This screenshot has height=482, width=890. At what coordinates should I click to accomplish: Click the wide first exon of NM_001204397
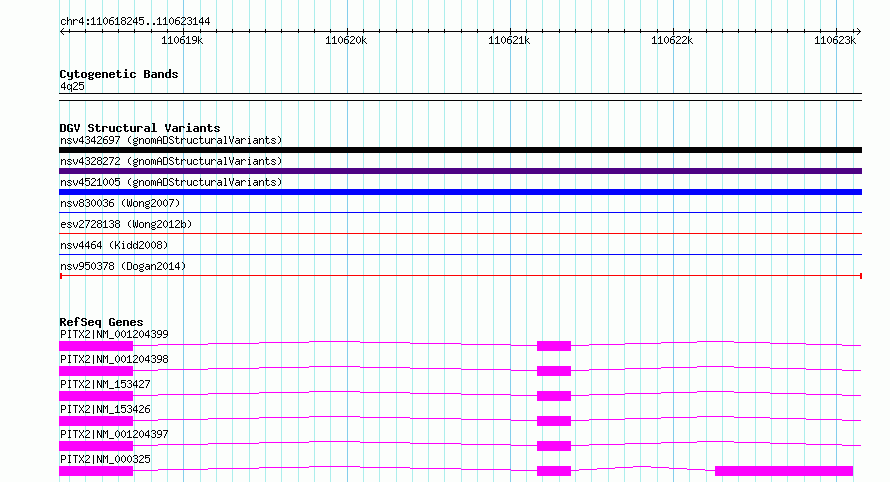96,446
